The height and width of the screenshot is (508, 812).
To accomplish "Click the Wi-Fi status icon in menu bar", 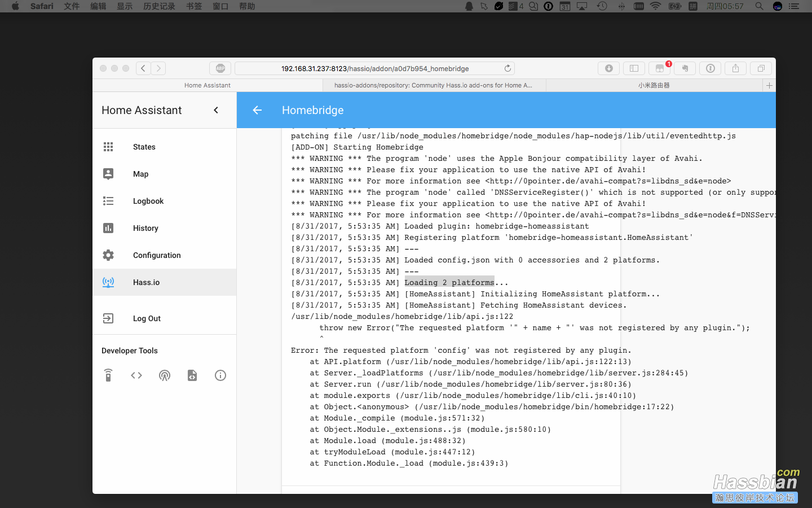I will 655,6.
